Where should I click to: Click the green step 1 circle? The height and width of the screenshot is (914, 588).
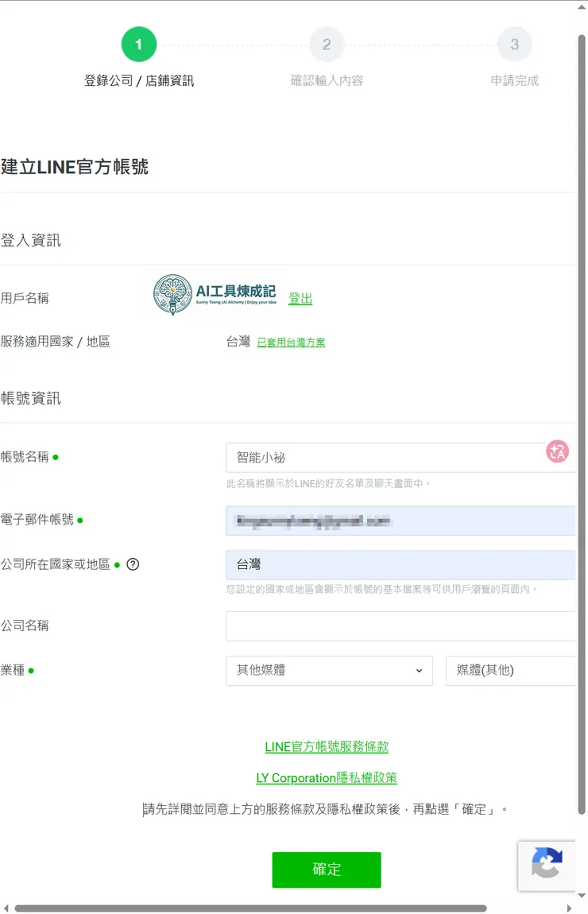(x=139, y=45)
